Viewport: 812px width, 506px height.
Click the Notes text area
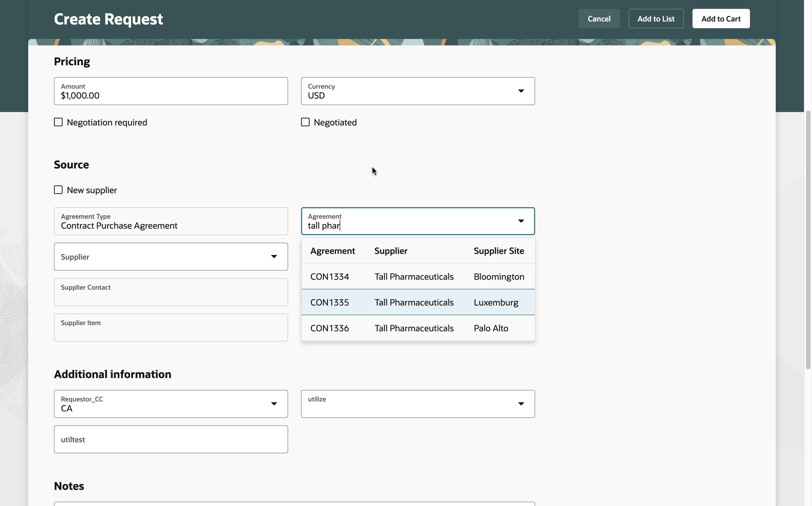(x=294, y=504)
